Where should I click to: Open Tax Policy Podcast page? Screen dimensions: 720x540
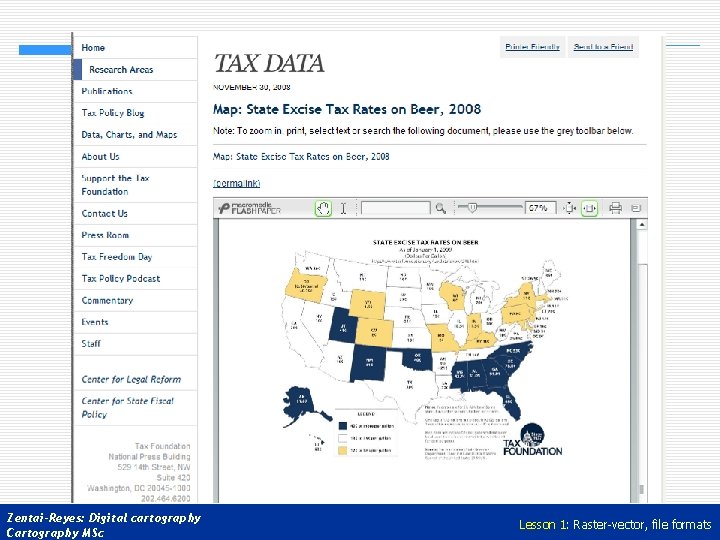[121, 279]
